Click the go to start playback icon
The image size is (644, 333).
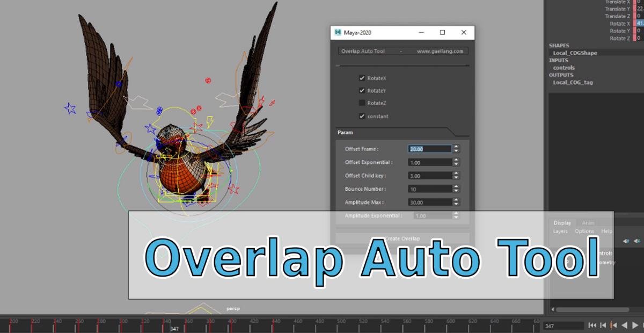point(592,325)
